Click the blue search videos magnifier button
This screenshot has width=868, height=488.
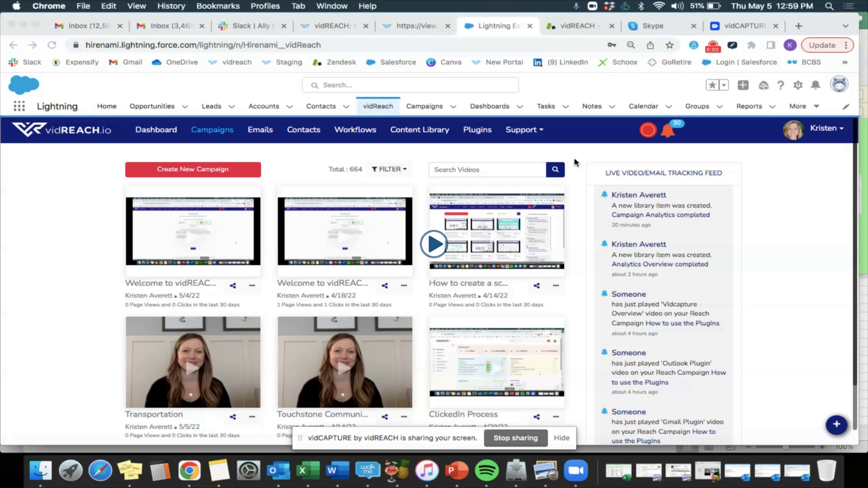pos(555,169)
